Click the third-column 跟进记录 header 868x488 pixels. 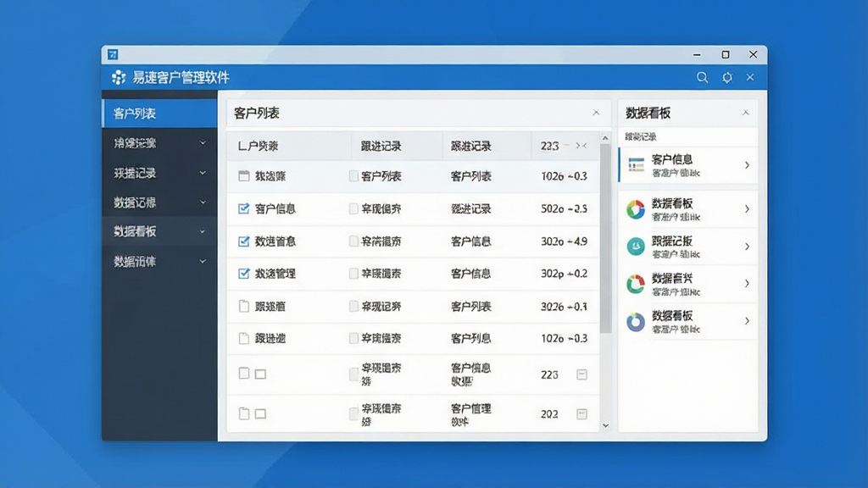coord(471,146)
